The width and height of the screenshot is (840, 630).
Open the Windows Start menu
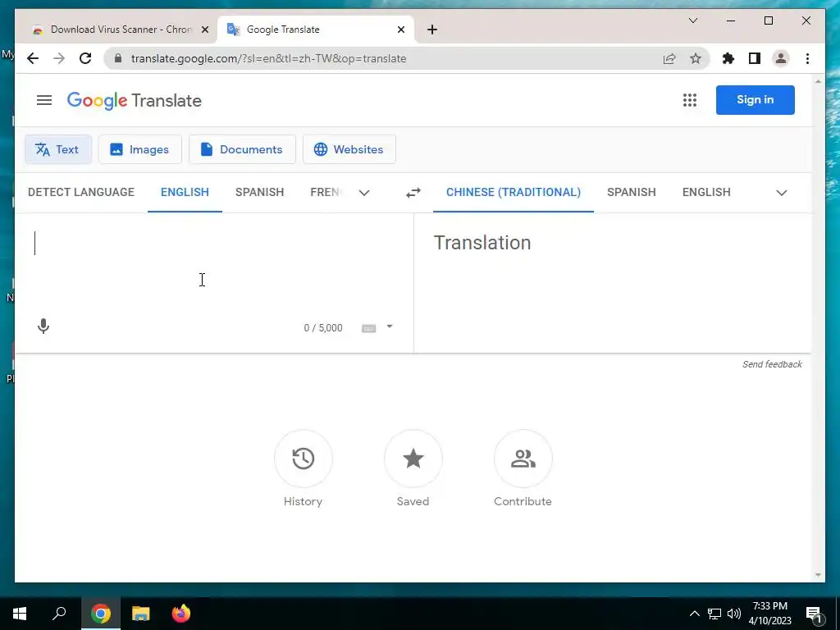pyautogui.click(x=20, y=614)
